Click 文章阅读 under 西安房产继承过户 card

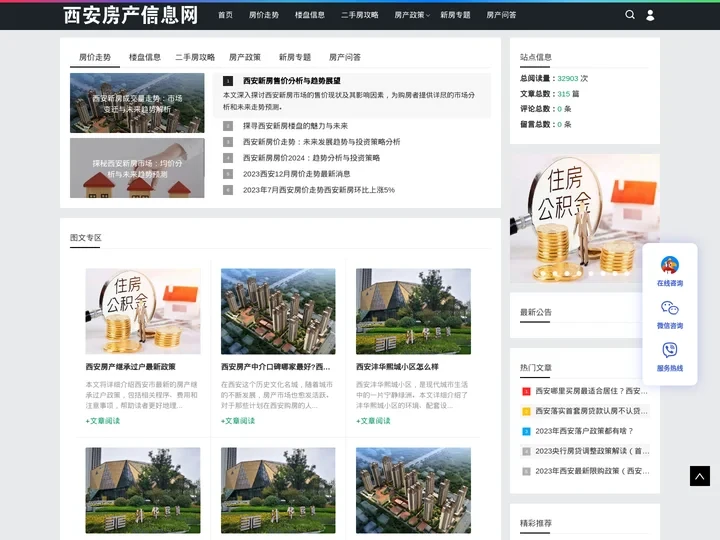(x=102, y=421)
